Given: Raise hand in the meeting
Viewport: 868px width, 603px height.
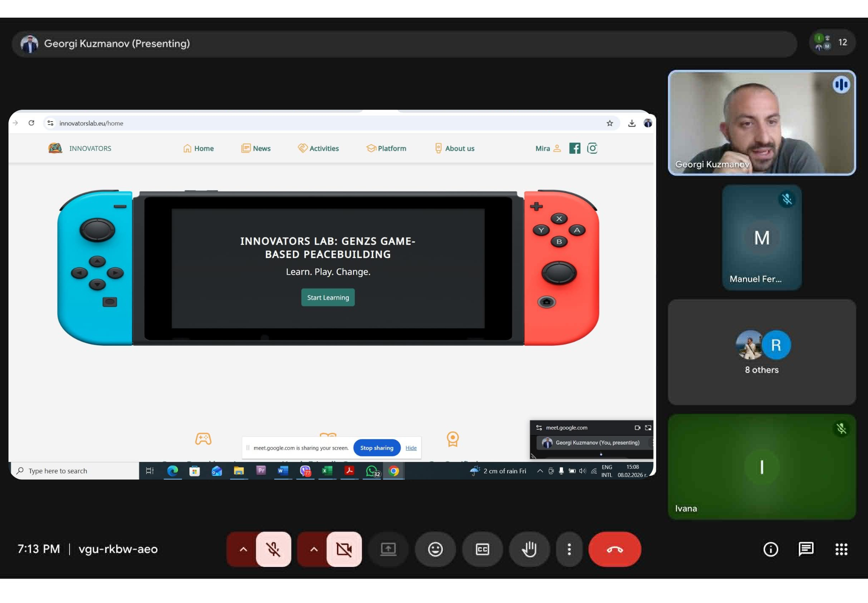Looking at the screenshot, I should click(529, 549).
